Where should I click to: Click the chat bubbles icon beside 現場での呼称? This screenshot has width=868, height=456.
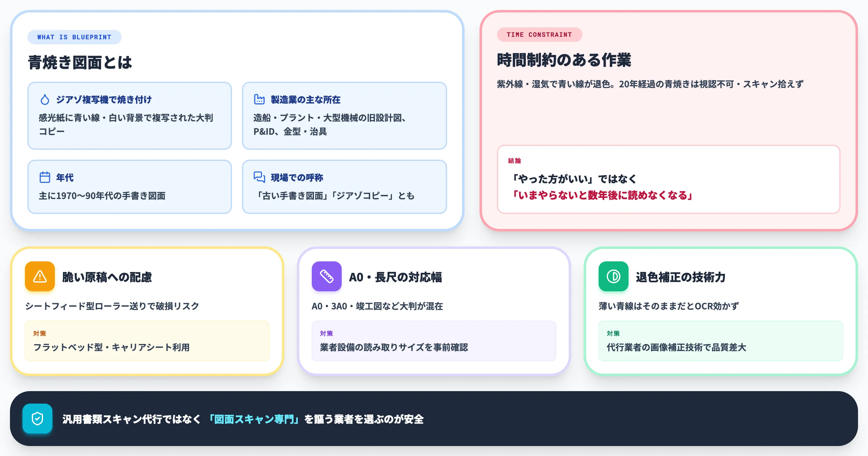pos(259,177)
